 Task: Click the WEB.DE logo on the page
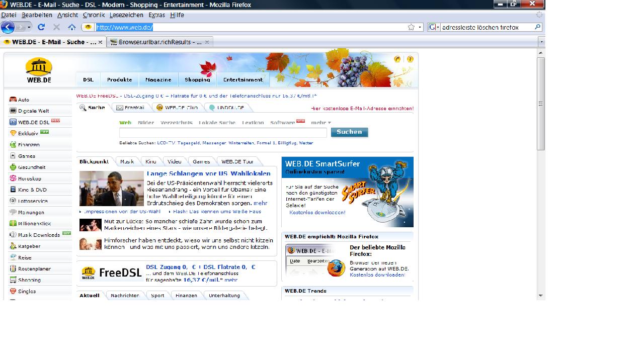[39, 70]
